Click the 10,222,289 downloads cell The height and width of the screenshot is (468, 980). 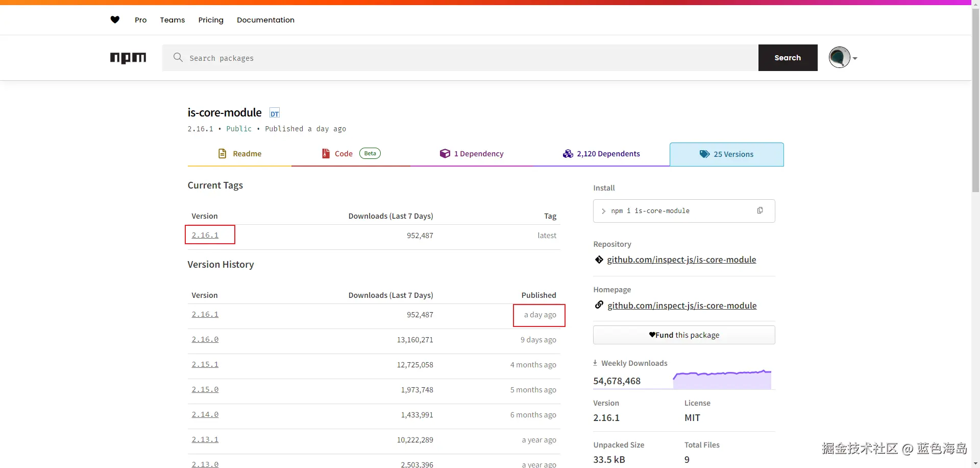[415, 440]
